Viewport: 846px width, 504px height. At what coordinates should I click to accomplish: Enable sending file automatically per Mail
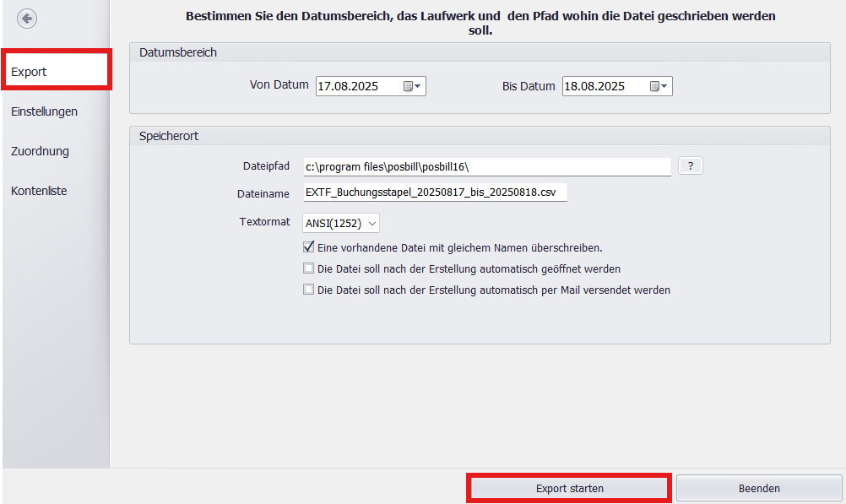pyautogui.click(x=308, y=290)
